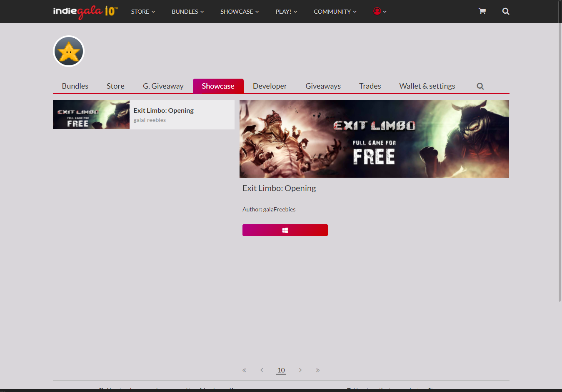Click the small Exit Limbo list thumbnail
The height and width of the screenshot is (392, 562).
tap(91, 114)
